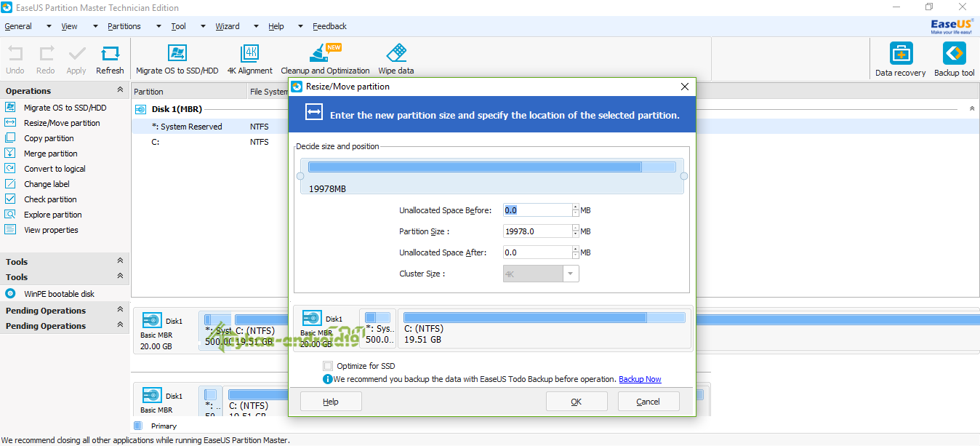Viewport: 980px width, 446px height.
Task: Click the Unallocated Space After spinner arrows
Action: coord(576,252)
